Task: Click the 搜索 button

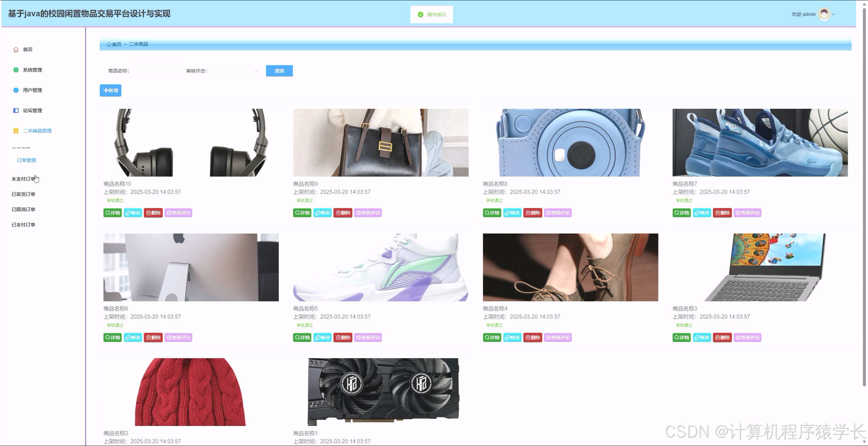Action: [x=279, y=71]
